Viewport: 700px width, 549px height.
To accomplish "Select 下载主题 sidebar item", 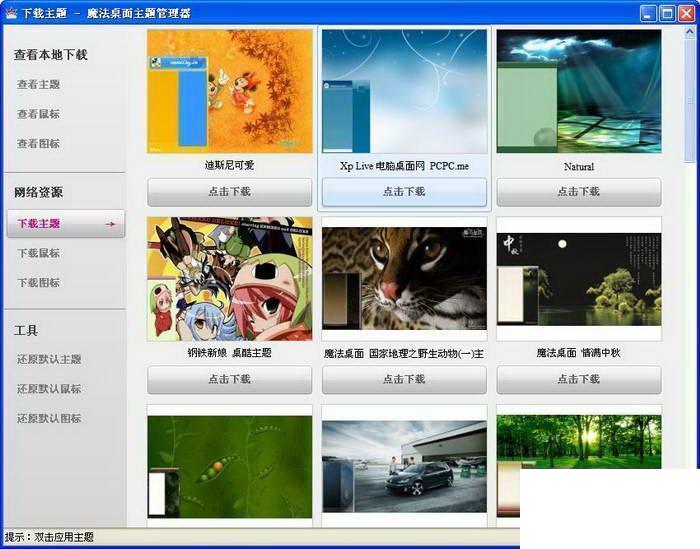I will [x=66, y=223].
